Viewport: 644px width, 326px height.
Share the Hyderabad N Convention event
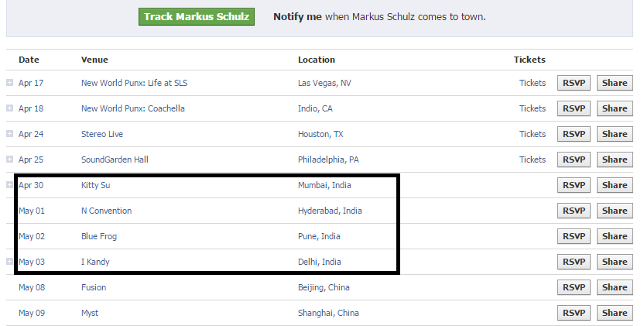tap(615, 211)
